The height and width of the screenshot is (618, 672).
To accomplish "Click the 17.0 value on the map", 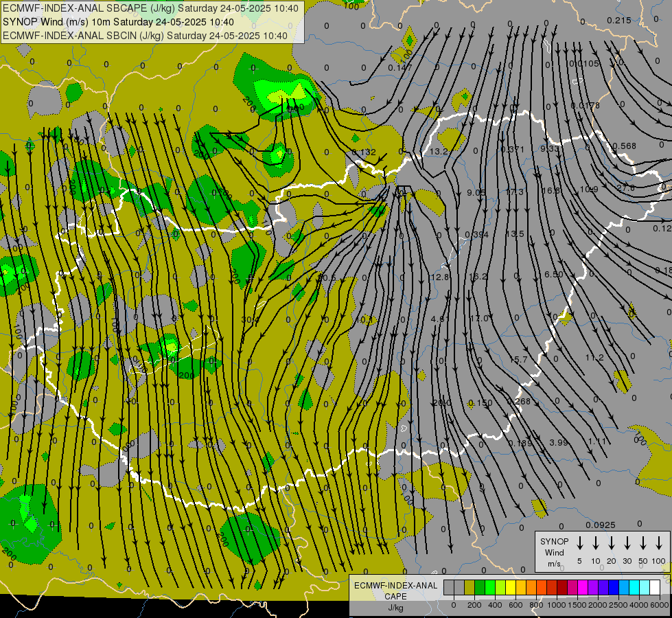I will point(479,318).
